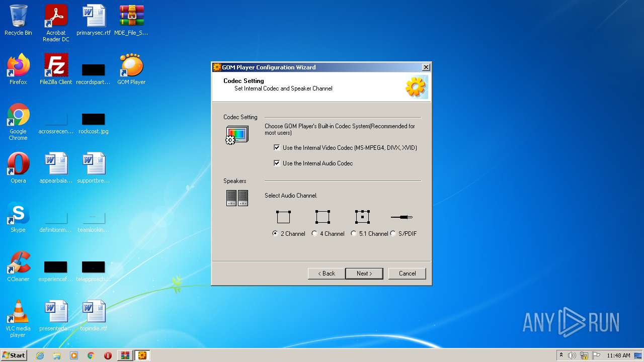Viewport: 644px width, 362px height.
Task: Launch Firefox from desktop
Action: (x=18, y=69)
